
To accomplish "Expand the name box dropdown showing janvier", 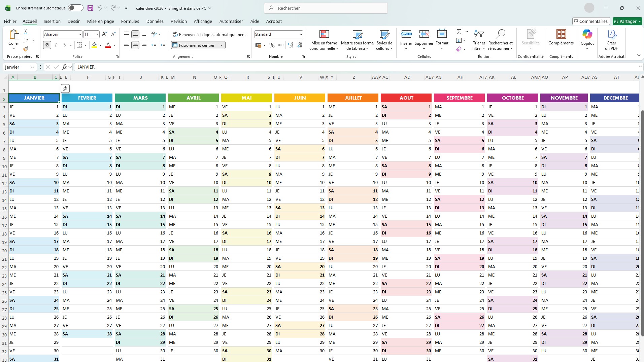I will coord(32,67).
